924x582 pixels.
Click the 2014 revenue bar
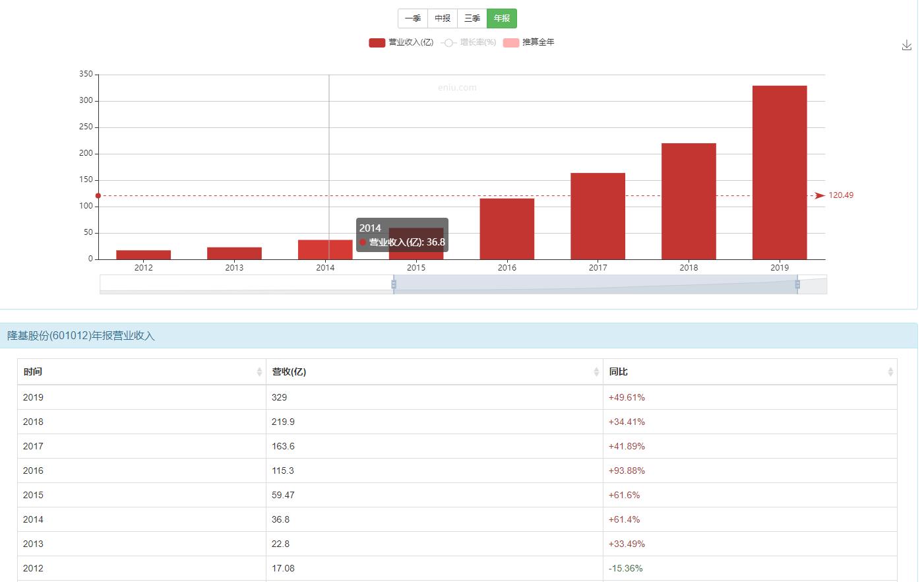[x=325, y=249]
